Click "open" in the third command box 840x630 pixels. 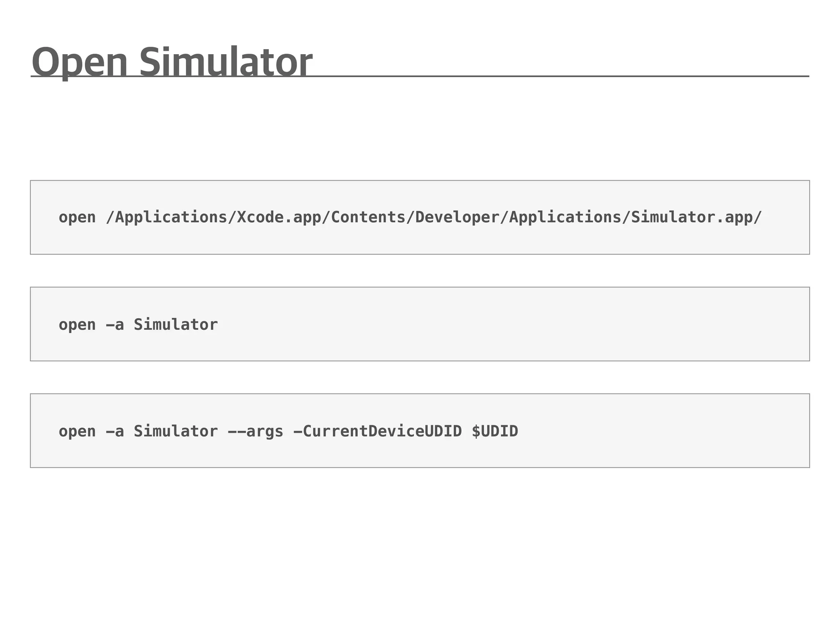click(77, 431)
